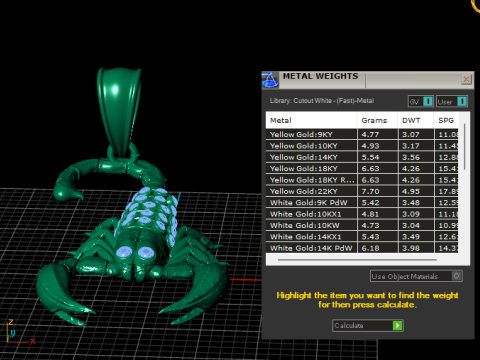Click the 3.04 DWT value
This screenshot has height=360, width=480.
pos(411,225)
